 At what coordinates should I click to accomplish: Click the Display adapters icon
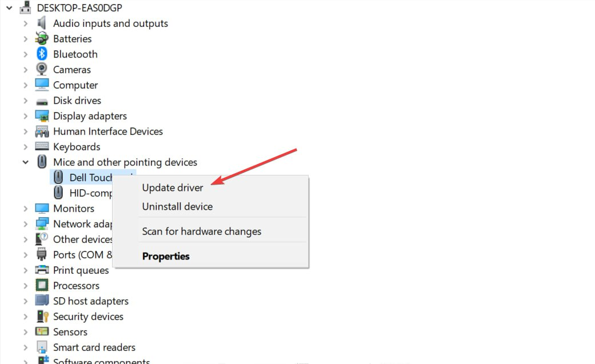pos(42,116)
